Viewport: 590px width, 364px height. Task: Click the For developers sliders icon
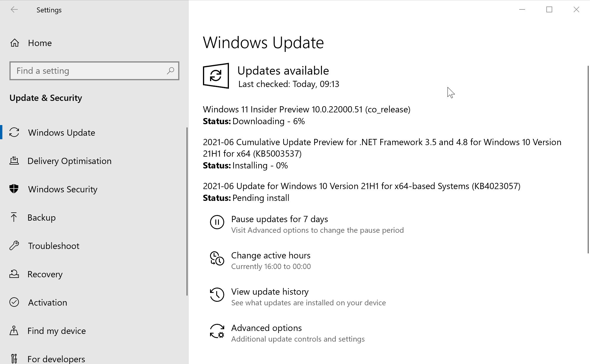pos(14,359)
